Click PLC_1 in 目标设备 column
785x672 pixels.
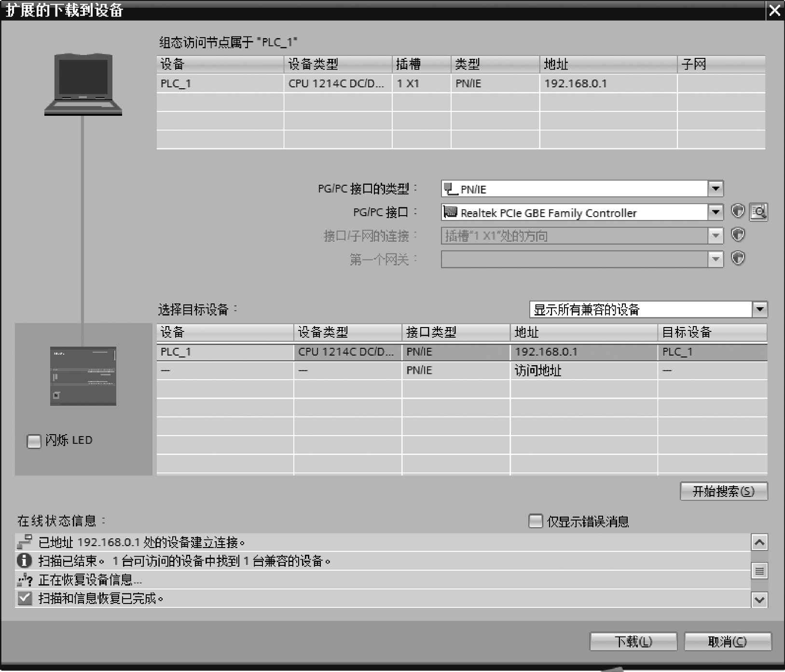(x=677, y=352)
